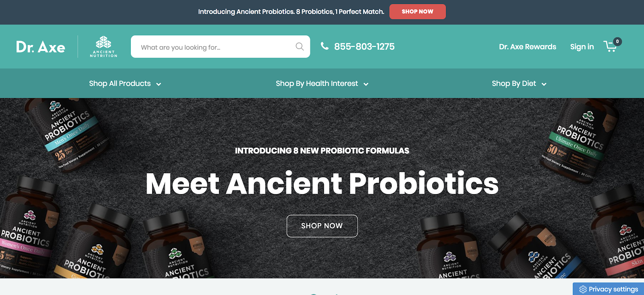The image size is (644, 295).
Task: Click the Privacy settings gear icon
Action: pyautogui.click(x=583, y=289)
